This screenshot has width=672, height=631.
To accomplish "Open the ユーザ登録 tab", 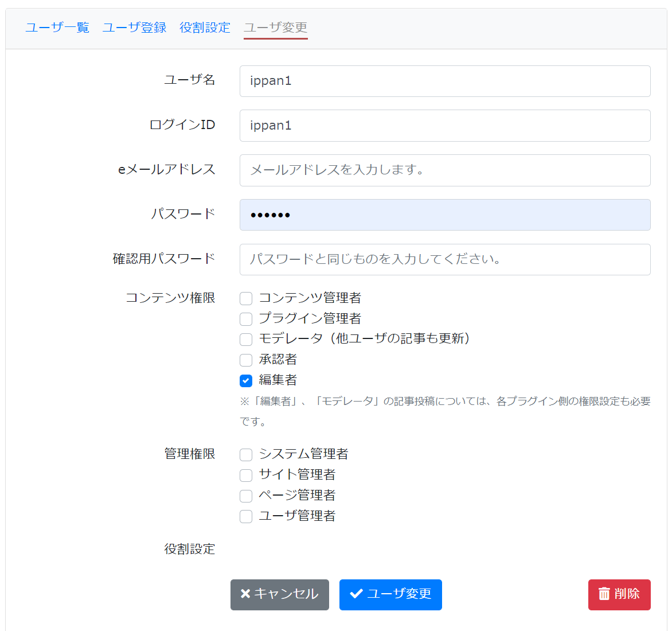I will pos(134,28).
